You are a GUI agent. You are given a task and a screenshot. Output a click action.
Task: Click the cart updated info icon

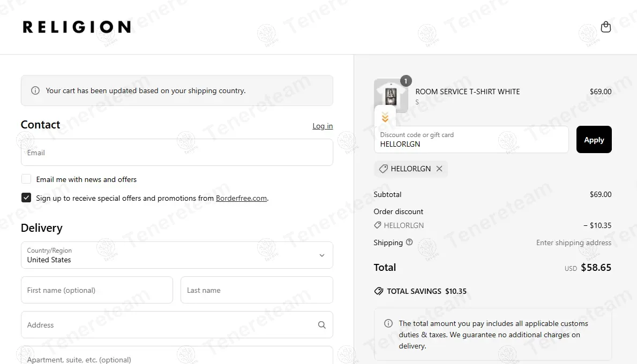pyautogui.click(x=35, y=90)
